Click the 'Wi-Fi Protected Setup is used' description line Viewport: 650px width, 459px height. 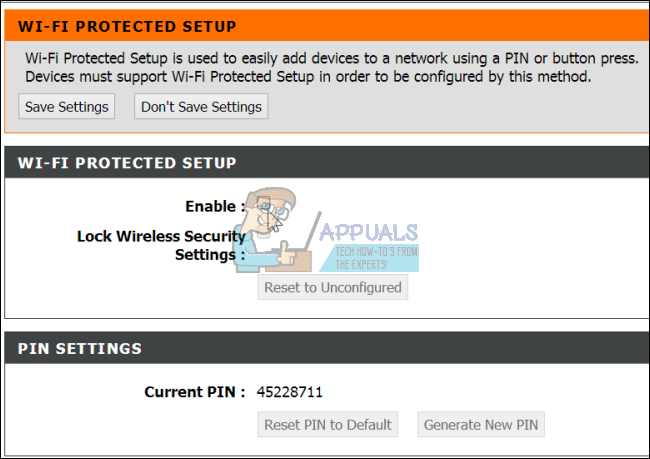pyautogui.click(x=331, y=59)
